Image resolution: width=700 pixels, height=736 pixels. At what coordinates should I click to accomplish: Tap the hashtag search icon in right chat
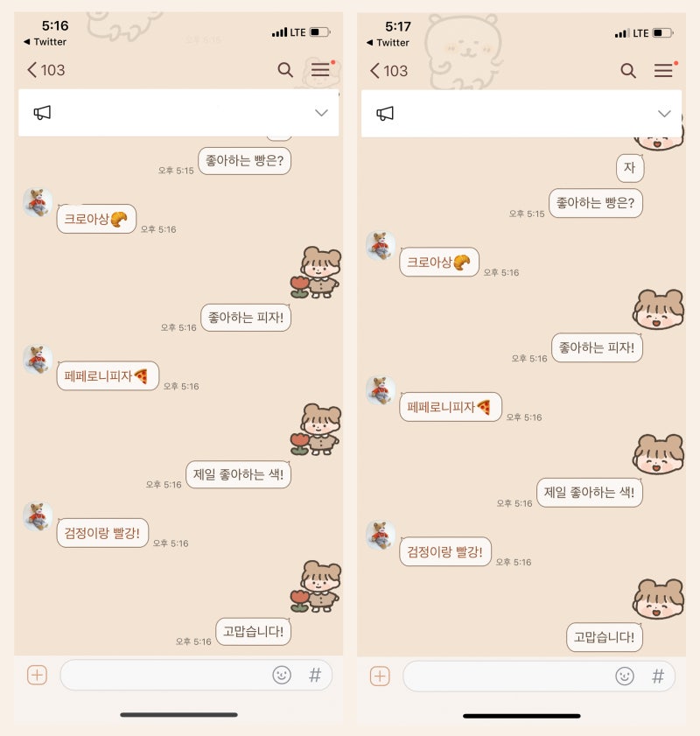pyautogui.click(x=658, y=676)
